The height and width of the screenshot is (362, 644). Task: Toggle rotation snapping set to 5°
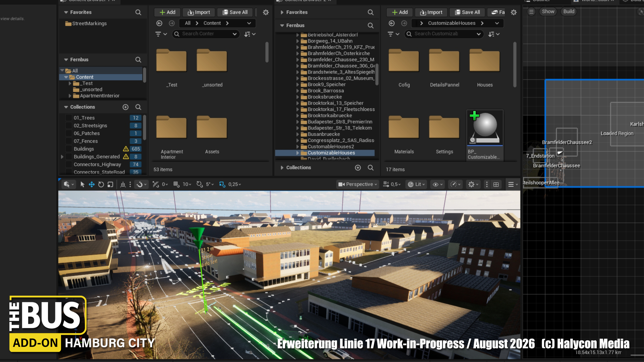[x=200, y=184]
